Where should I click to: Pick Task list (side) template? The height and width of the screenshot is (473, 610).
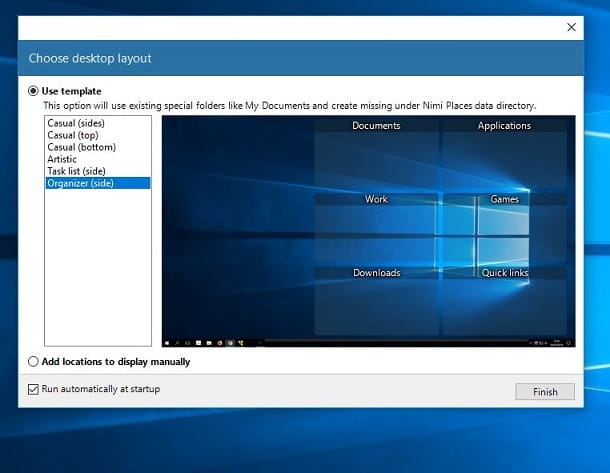(x=78, y=171)
